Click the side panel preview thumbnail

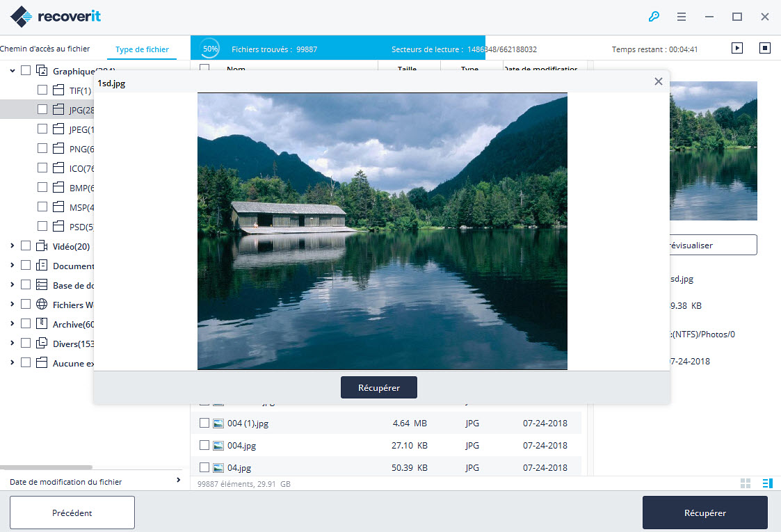tap(714, 151)
